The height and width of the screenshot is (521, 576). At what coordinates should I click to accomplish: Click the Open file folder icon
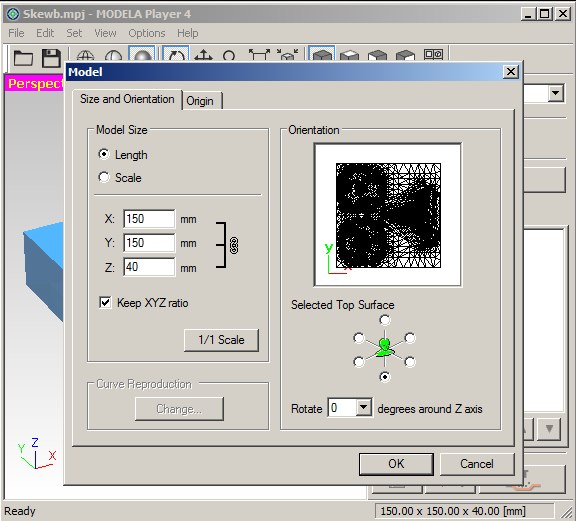(x=23, y=58)
